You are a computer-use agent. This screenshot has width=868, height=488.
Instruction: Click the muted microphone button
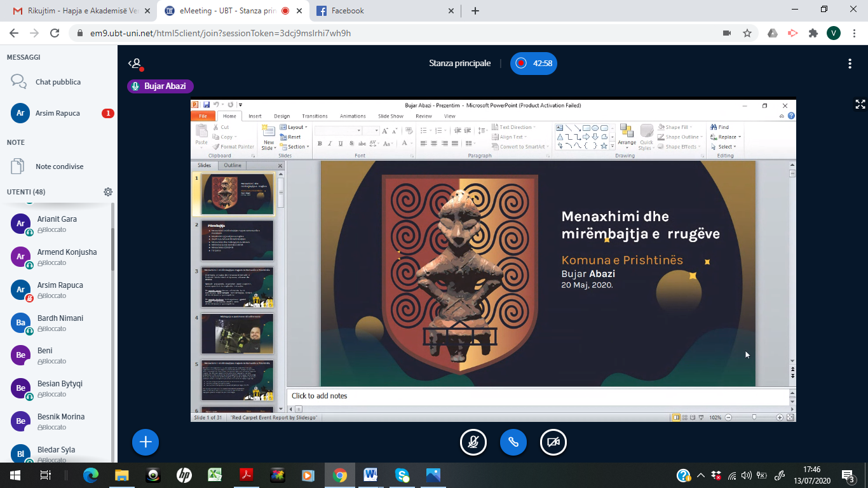(x=473, y=443)
